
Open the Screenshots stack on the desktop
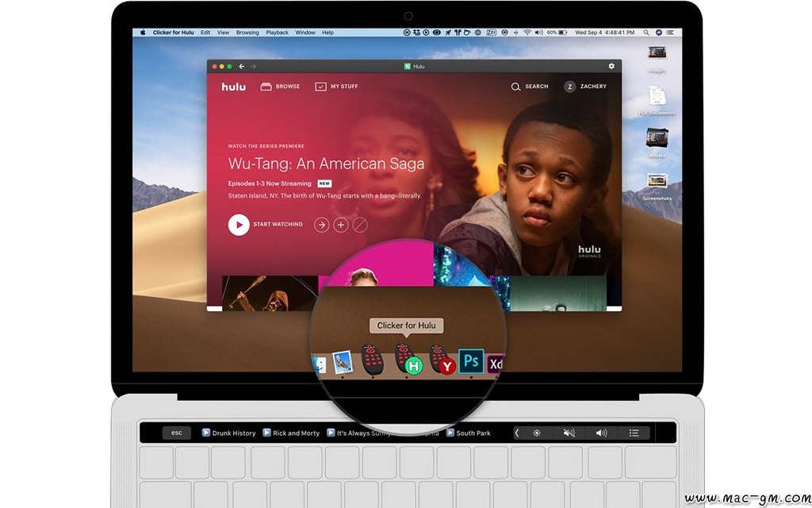(x=657, y=187)
